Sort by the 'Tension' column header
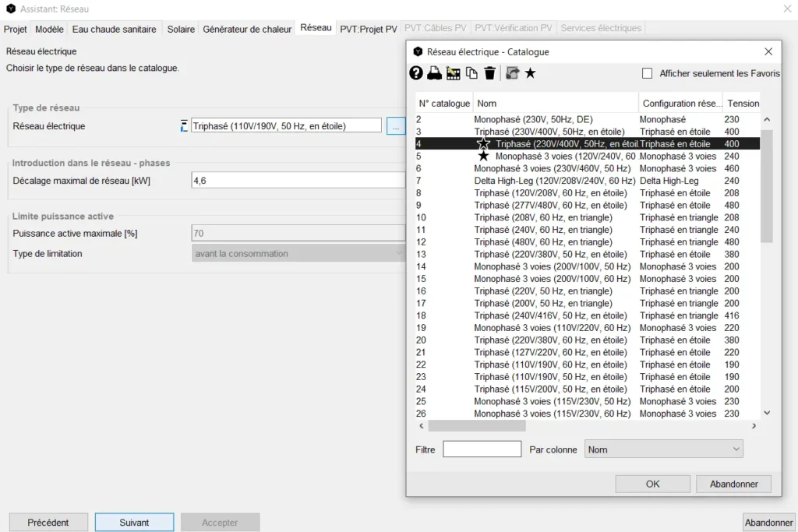The image size is (798, 532). click(743, 104)
